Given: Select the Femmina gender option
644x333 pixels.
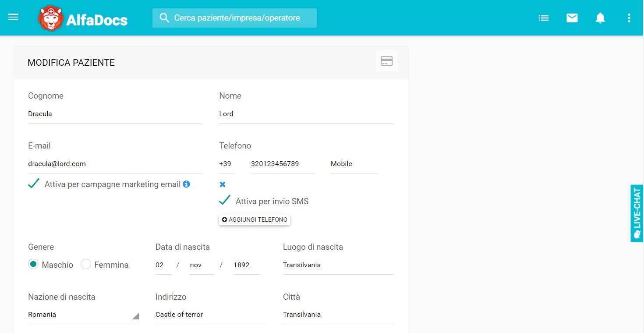Looking at the screenshot, I should point(86,264).
